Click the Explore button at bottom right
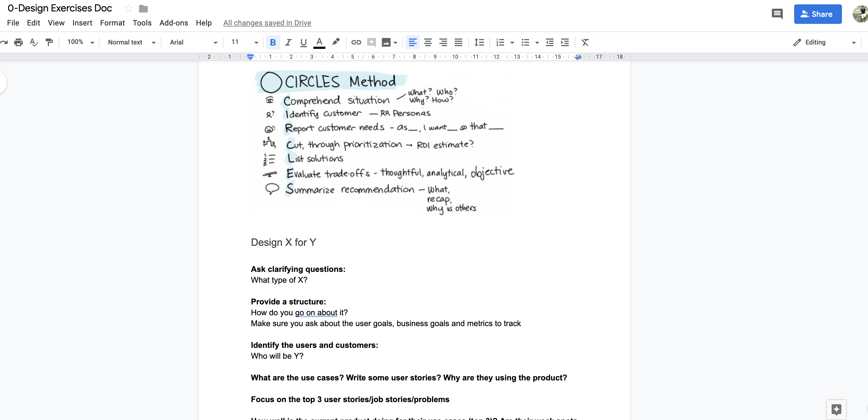The image size is (868, 420). [x=836, y=409]
